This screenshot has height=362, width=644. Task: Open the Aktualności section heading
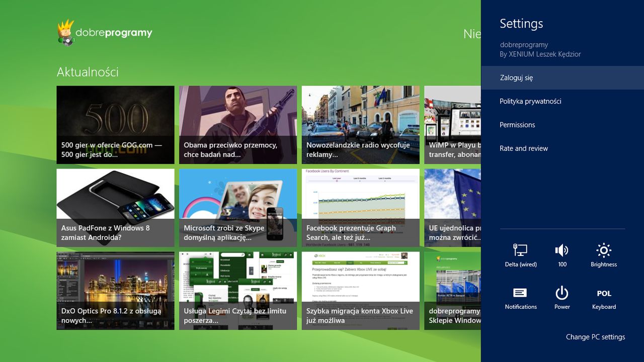[88, 72]
